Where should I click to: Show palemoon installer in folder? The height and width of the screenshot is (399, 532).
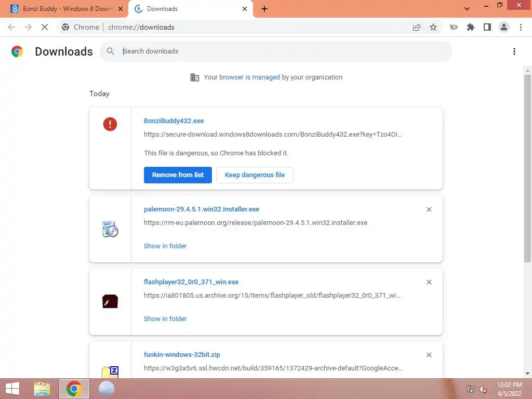click(165, 246)
